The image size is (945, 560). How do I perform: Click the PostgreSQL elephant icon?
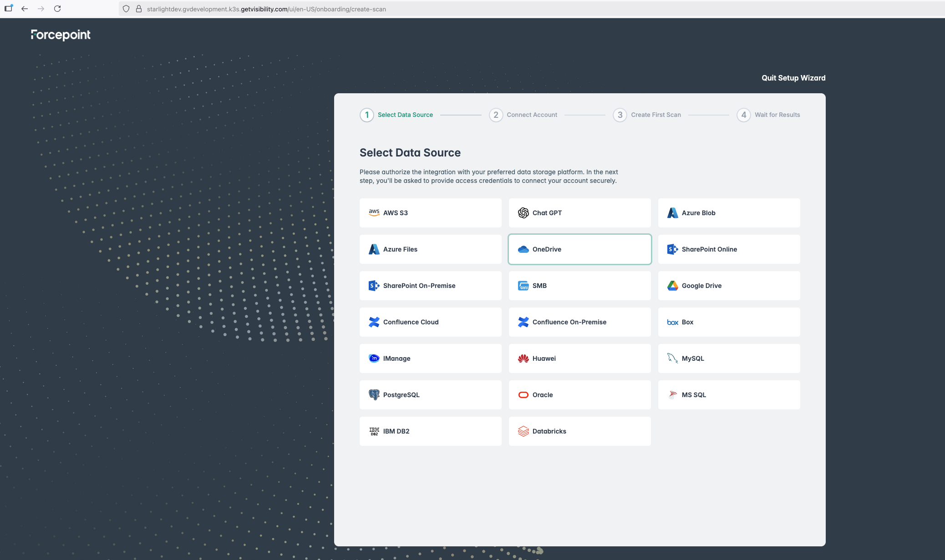point(374,395)
